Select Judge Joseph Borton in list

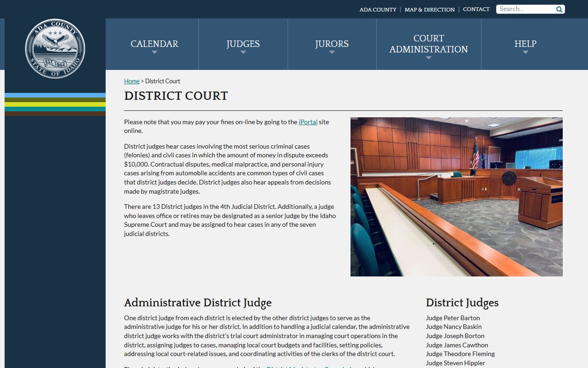[455, 336]
